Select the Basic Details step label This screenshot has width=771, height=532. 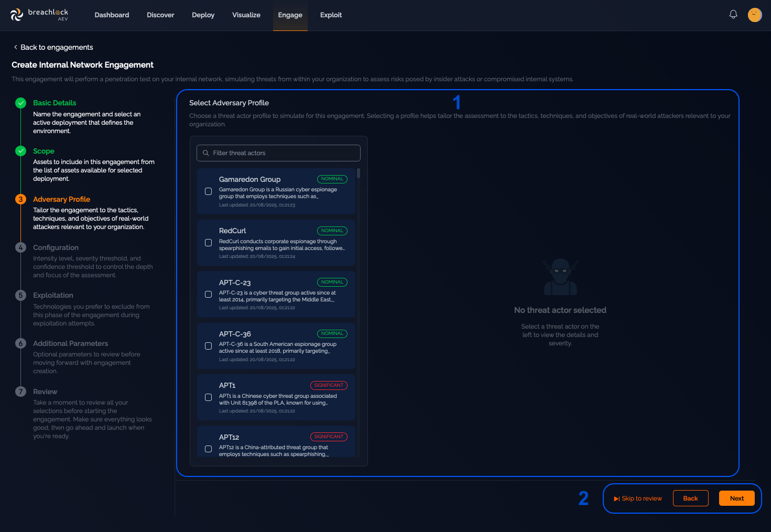tap(55, 103)
